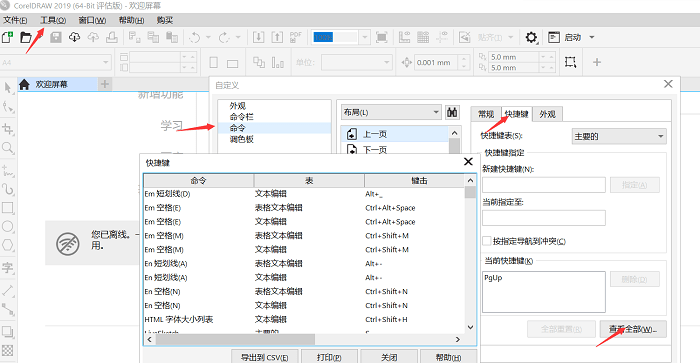Click the New document icon
This screenshot has width=700, height=363.
(7, 37)
